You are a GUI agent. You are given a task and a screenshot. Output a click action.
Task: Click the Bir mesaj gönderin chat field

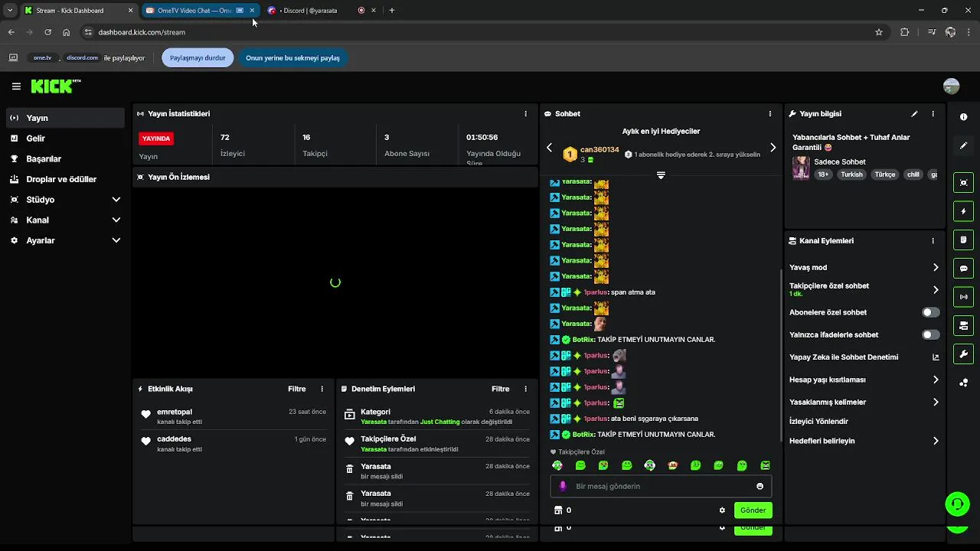click(661, 486)
